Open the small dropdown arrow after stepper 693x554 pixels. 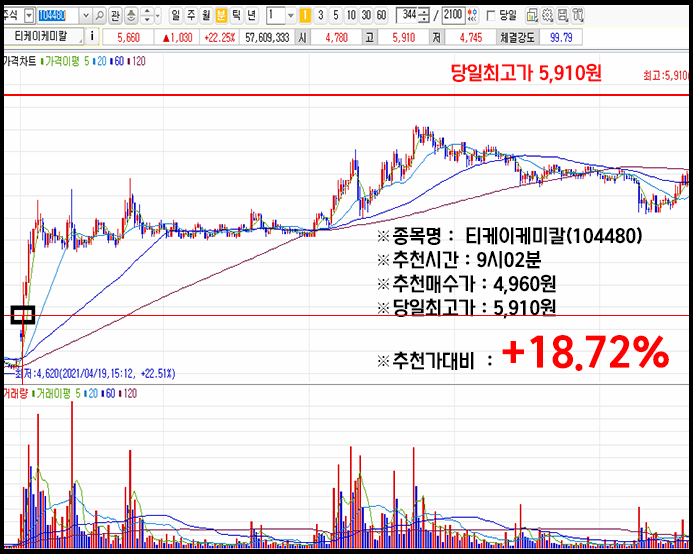[158, 16]
